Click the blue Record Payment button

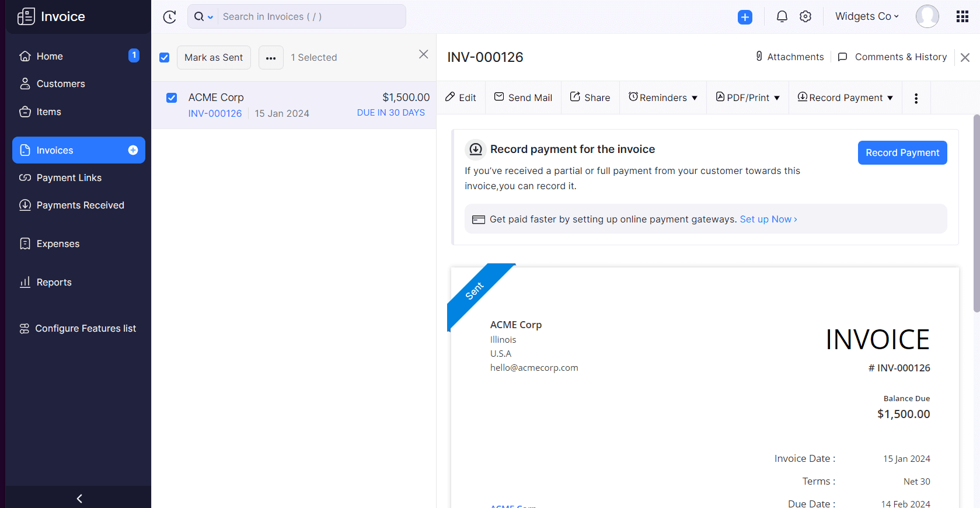902,152
